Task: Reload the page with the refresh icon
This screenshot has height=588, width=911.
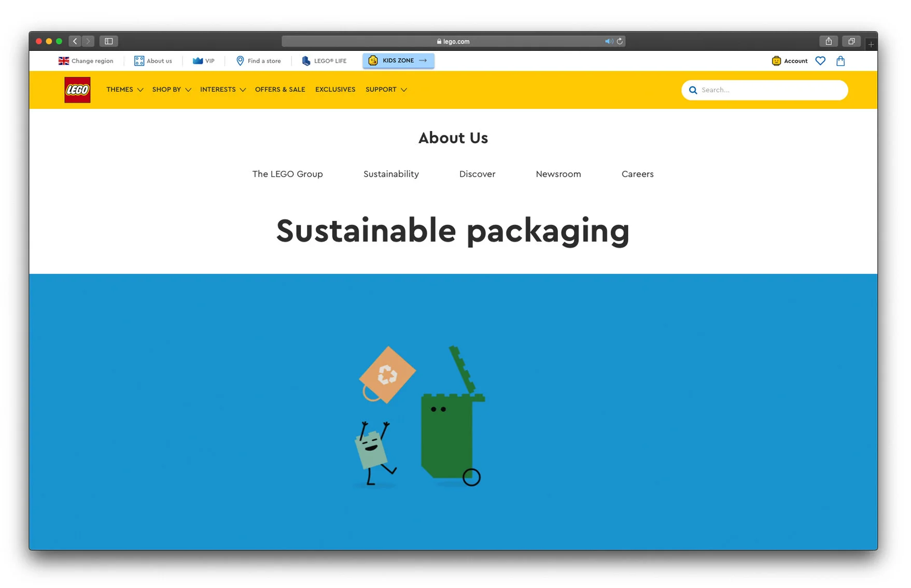Action: click(620, 41)
